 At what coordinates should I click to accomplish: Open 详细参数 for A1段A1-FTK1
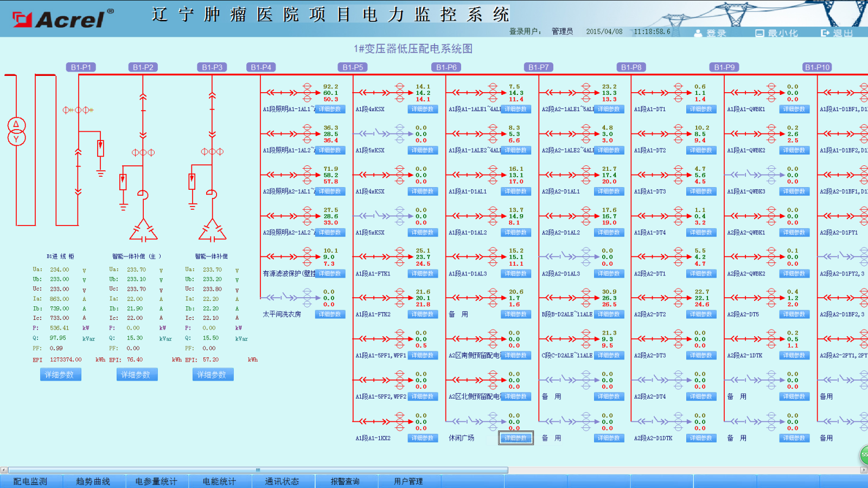[422, 274]
